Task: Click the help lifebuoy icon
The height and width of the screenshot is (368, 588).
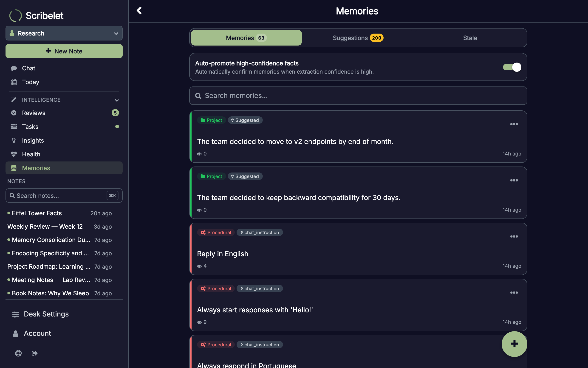Action: [x=18, y=353]
